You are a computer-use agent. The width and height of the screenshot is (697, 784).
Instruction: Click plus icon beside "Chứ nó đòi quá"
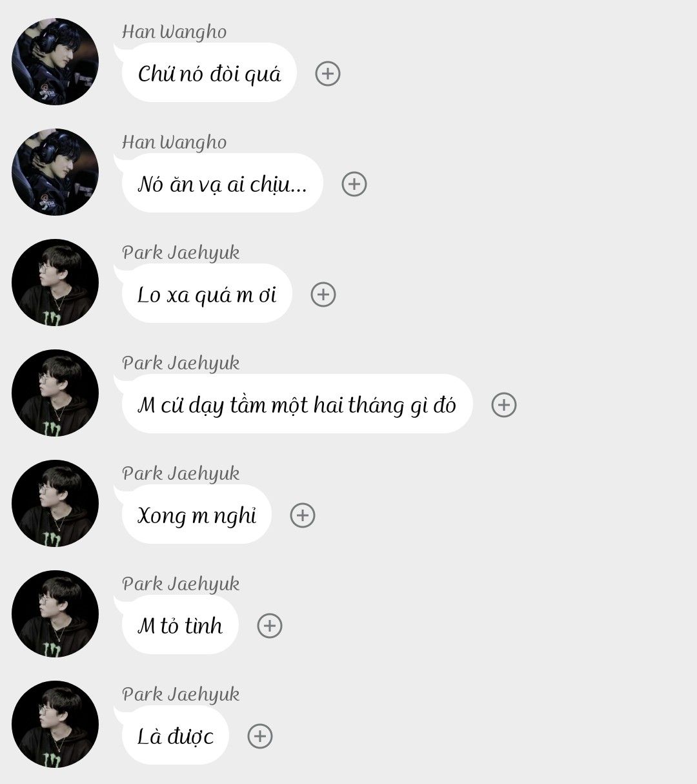pyautogui.click(x=327, y=74)
